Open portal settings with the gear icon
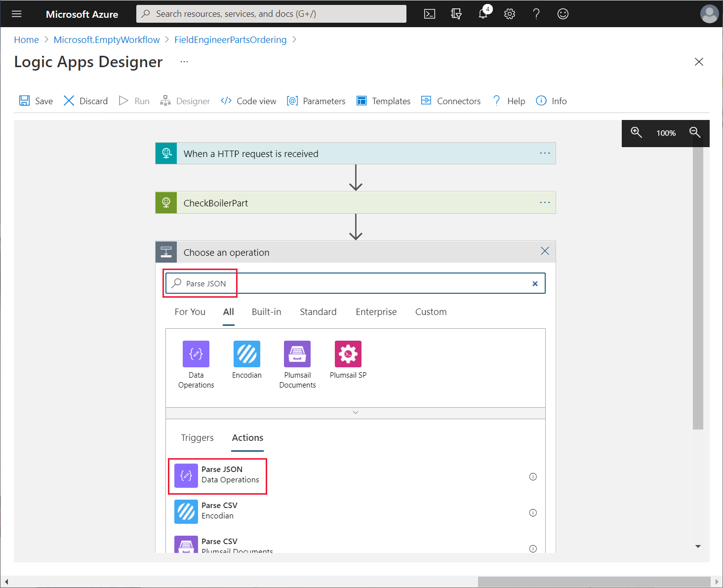The image size is (723, 588). (x=510, y=14)
